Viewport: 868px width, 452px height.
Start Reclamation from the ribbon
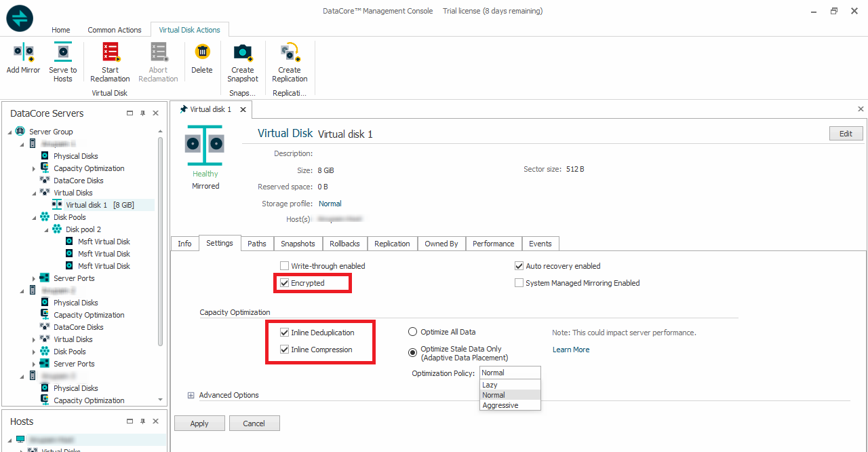pos(110,53)
